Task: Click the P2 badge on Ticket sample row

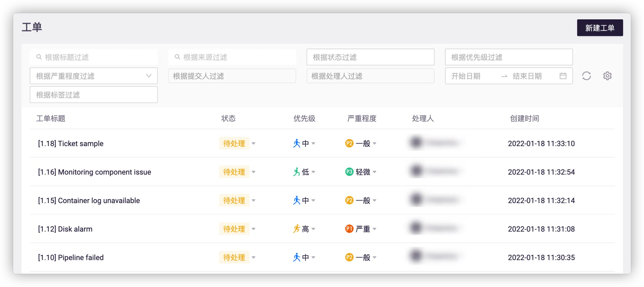Action: pyautogui.click(x=349, y=143)
